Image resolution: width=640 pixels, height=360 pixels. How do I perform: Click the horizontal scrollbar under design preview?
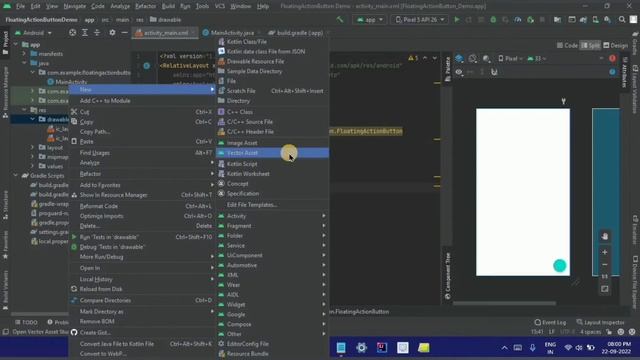(504, 303)
